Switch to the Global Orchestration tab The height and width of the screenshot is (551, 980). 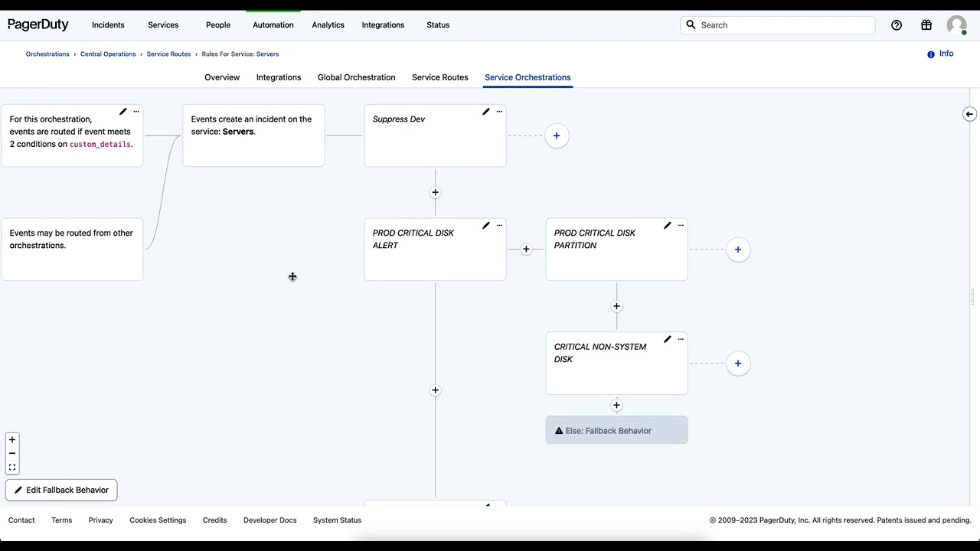(357, 77)
